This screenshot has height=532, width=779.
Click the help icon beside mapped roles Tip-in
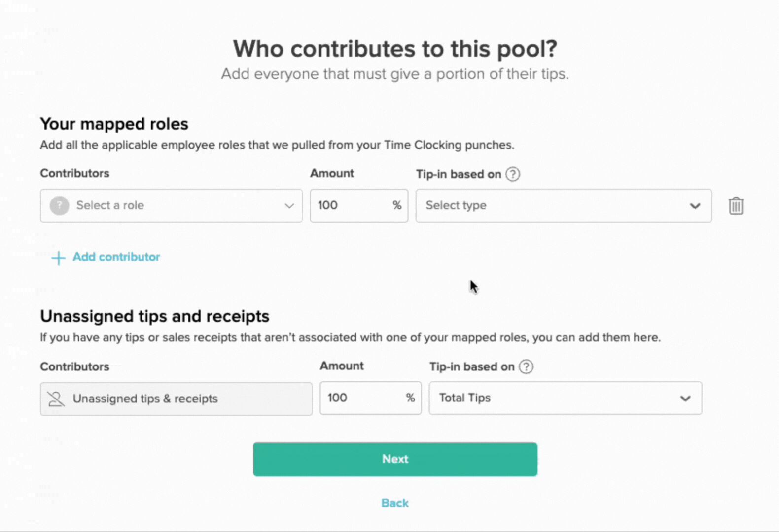click(x=512, y=174)
